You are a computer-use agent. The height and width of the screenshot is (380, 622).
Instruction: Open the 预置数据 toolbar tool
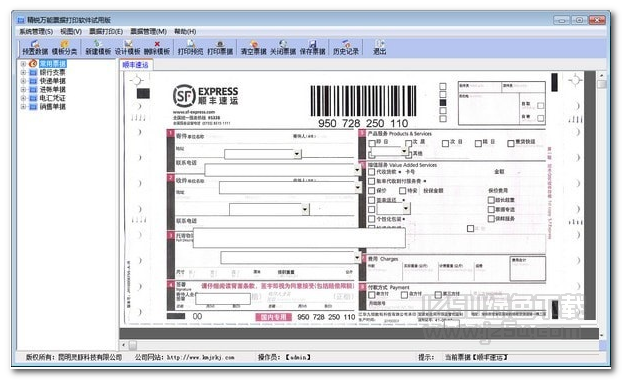click(x=35, y=48)
